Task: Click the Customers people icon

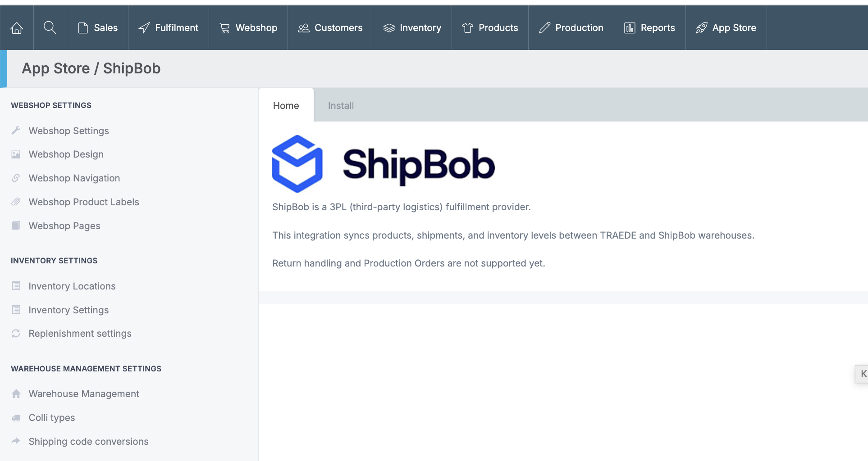Action: click(304, 28)
